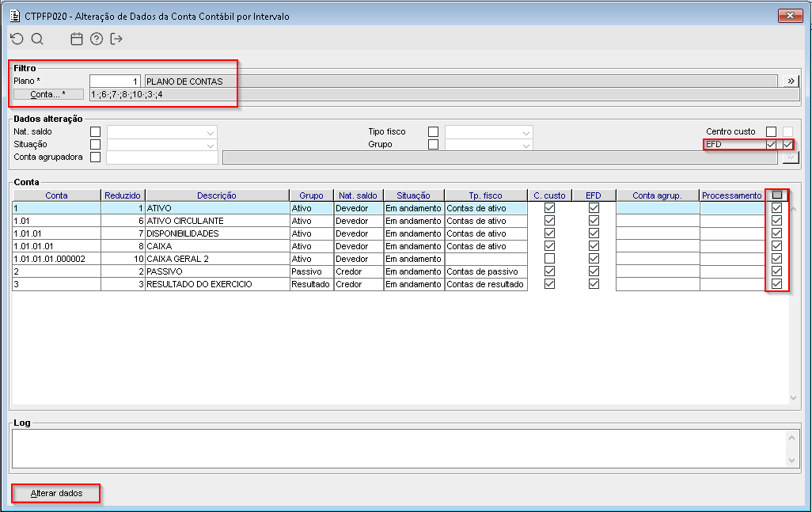Select the Resultado group cell

(x=311, y=284)
